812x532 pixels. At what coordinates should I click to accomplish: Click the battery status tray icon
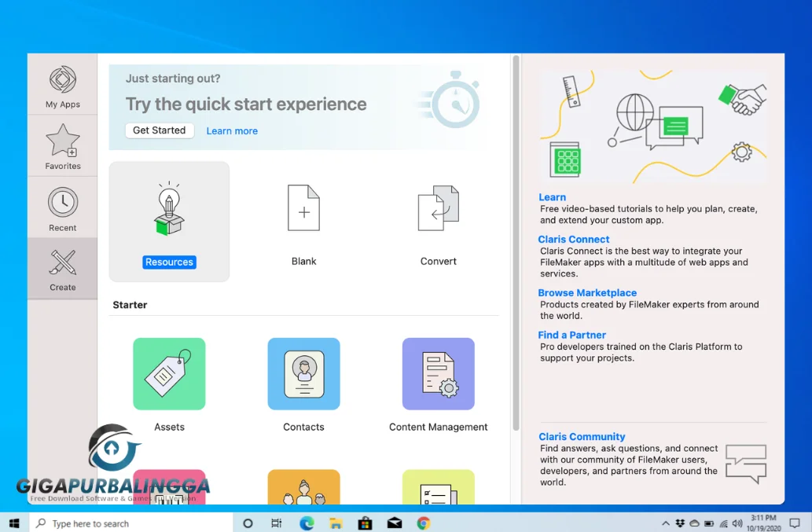(x=709, y=523)
